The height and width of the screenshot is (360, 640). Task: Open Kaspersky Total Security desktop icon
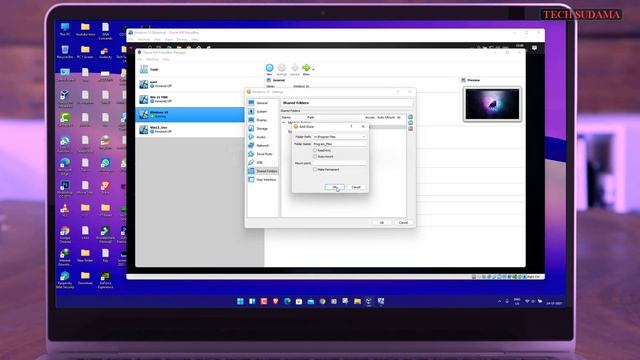click(x=65, y=280)
